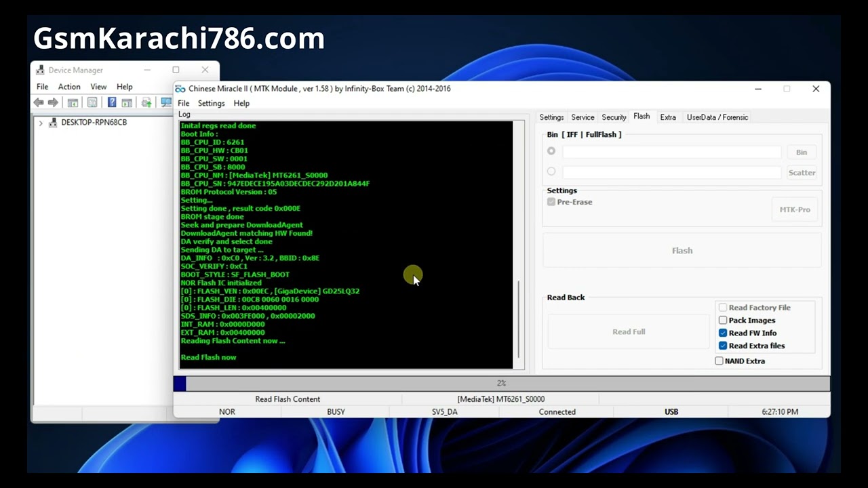Select DESKTOP-RPN68CB tree entry
Screen dimensions: 868x488
tap(94, 123)
